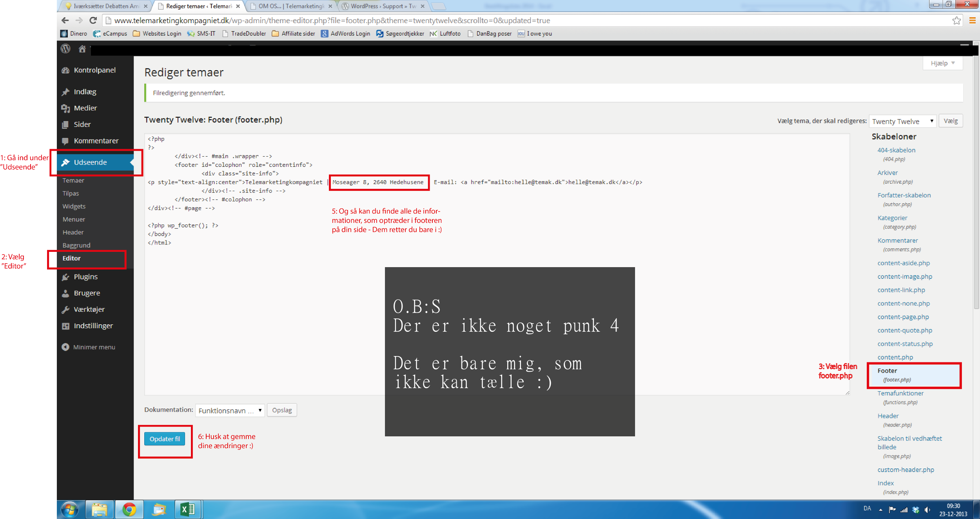Viewport: 980px width, 519px height.
Task: Click inside the footer.php code editor
Action: (x=497, y=264)
